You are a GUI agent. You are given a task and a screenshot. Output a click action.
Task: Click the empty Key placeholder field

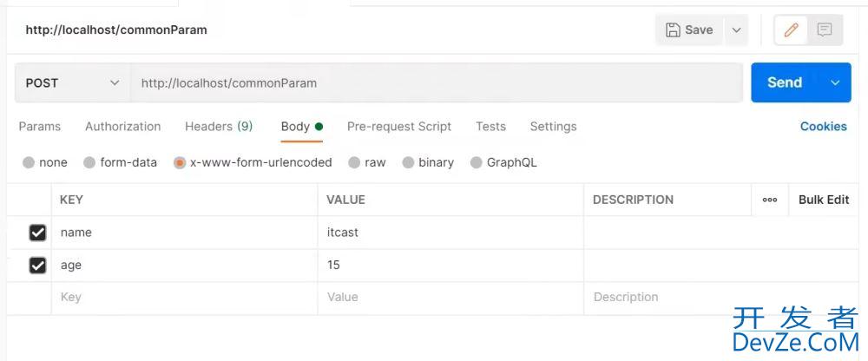[x=185, y=299]
